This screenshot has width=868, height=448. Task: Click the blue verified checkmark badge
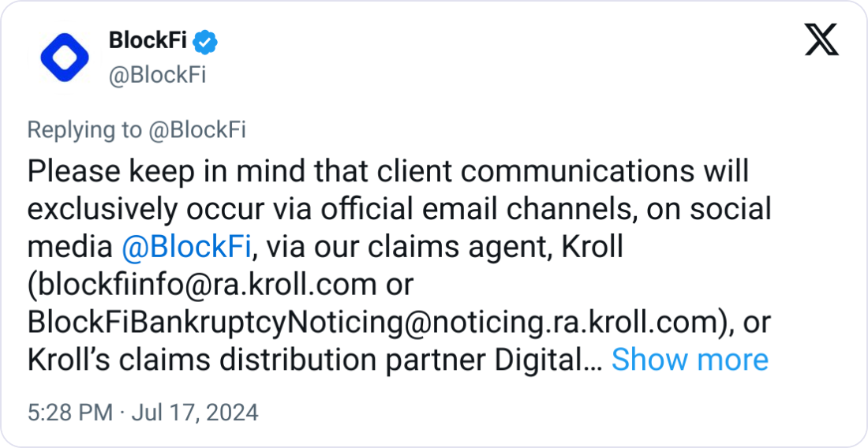(x=205, y=43)
